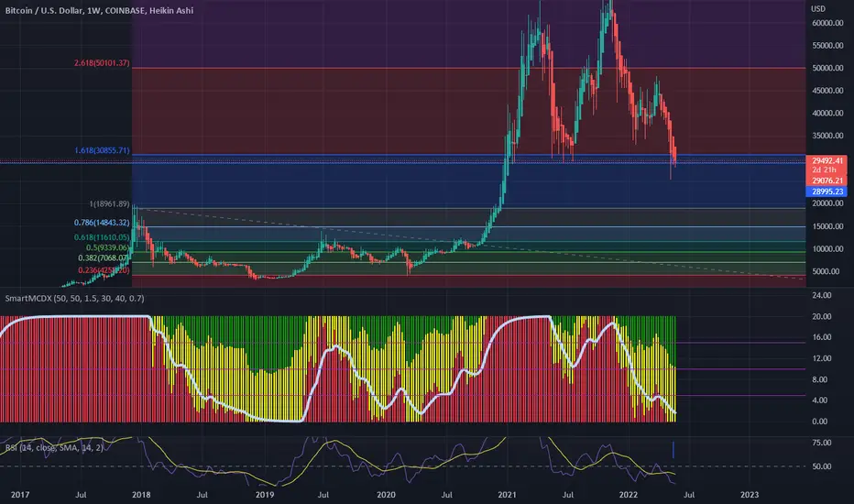Click the 1(18961.89) Fibonacci level label
The image size is (854, 504).
(x=109, y=203)
